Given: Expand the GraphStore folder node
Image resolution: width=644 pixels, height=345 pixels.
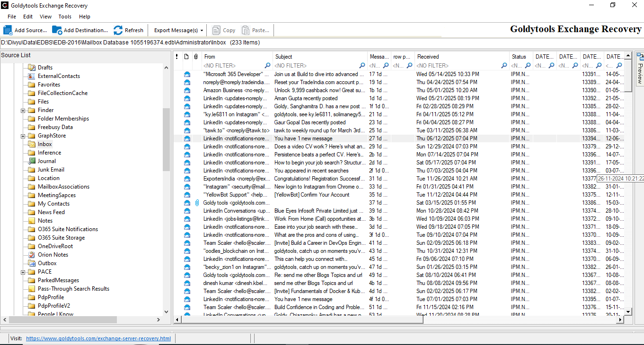Looking at the screenshot, I should coord(23,136).
